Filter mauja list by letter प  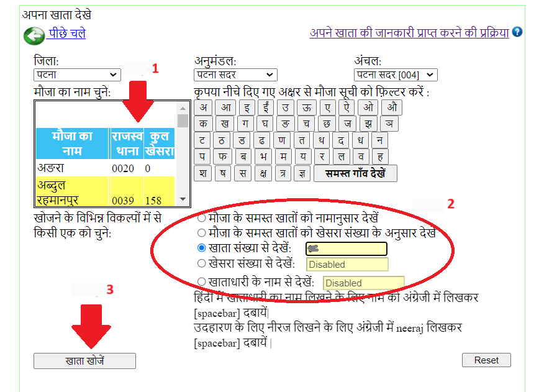202,157
